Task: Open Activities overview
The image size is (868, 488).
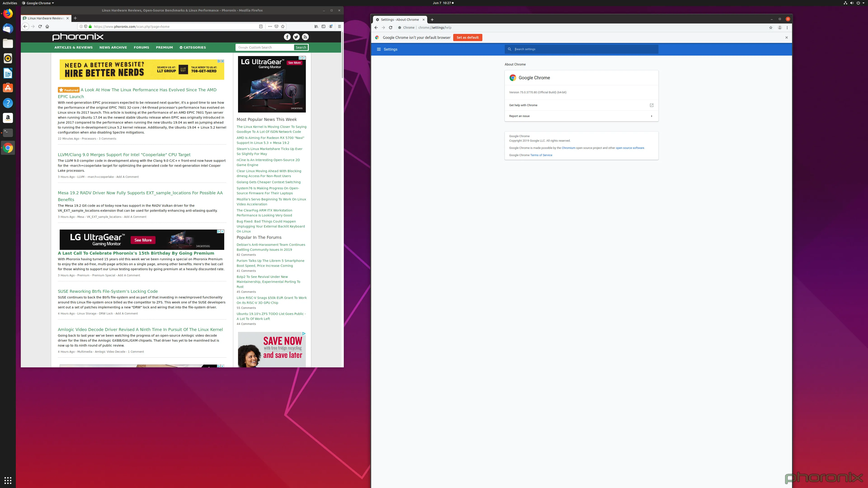Action: tap(10, 3)
